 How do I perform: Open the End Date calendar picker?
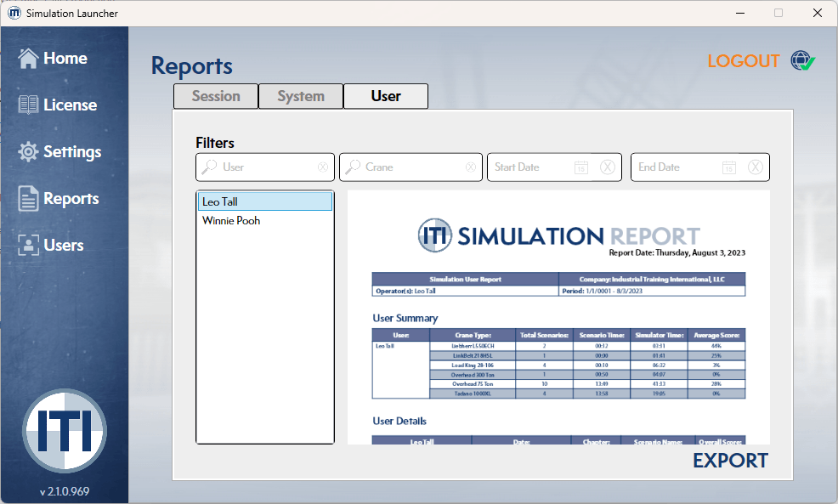pos(728,167)
